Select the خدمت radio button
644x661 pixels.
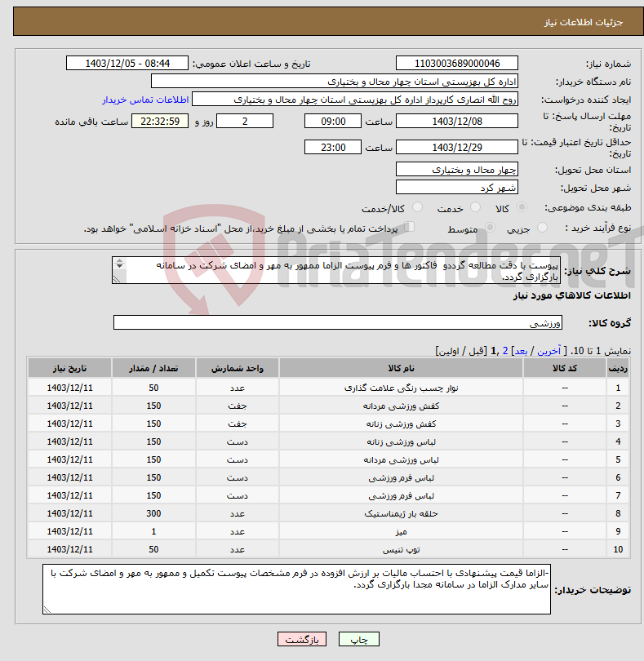(475, 207)
